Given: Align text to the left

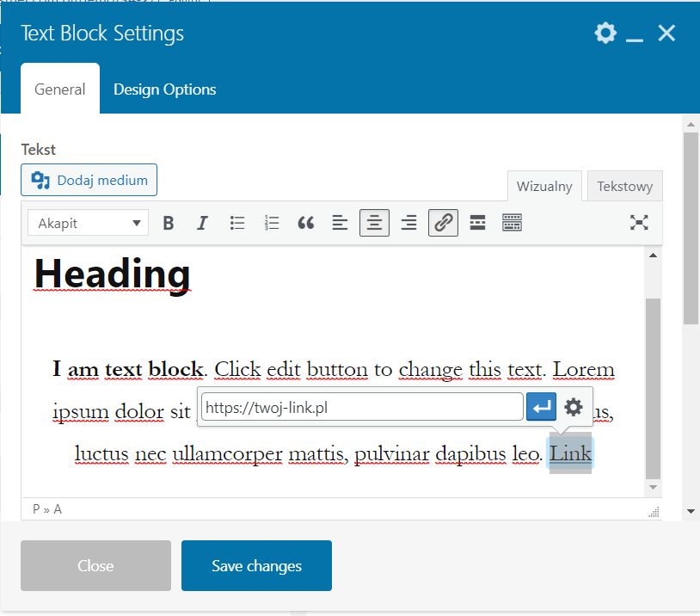Looking at the screenshot, I should [x=341, y=223].
